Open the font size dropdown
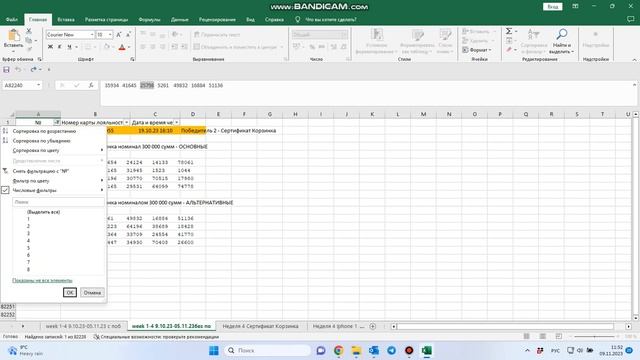Viewport: 640px width, 360px height. (x=110, y=35)
